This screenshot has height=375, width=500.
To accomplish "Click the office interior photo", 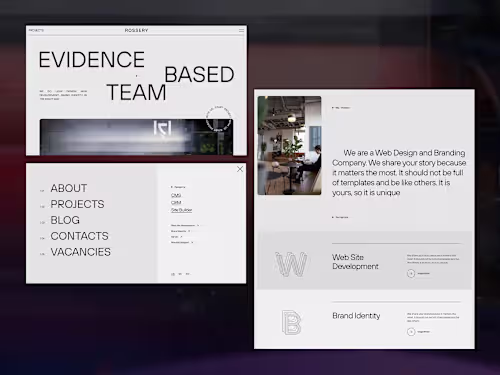I will (x=289, y=145).
